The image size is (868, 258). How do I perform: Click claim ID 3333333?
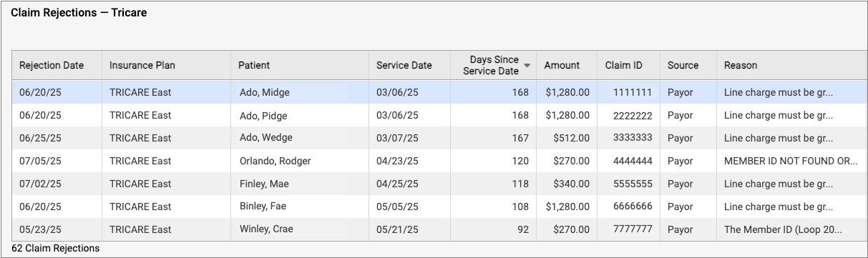click(633, 138)
